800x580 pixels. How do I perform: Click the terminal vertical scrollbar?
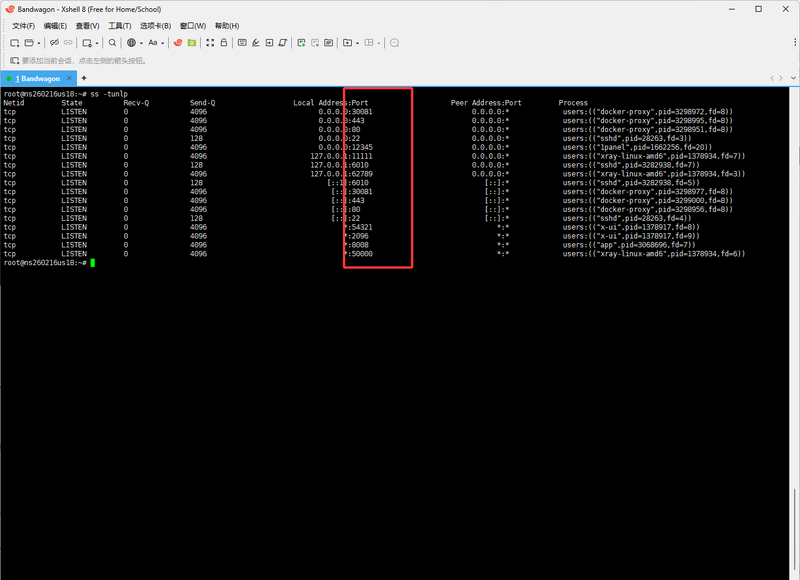[795, 300]
